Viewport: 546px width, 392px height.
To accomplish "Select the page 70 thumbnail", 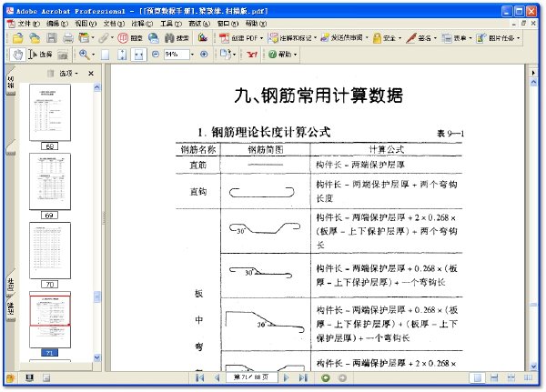I will [x=50, y=250].
